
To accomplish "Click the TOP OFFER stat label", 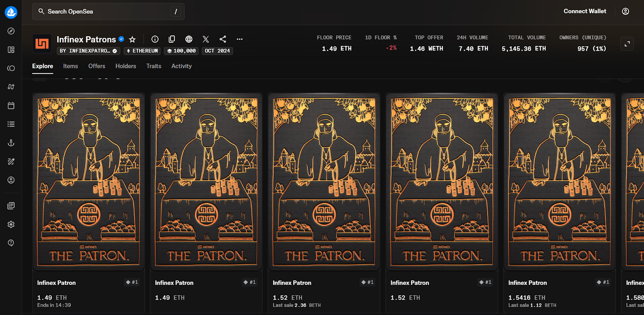I will [429, 37].
